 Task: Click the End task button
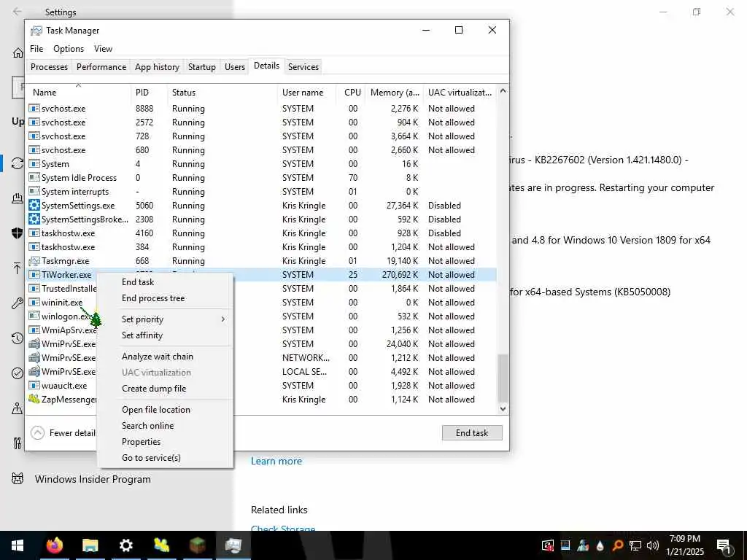472,433
